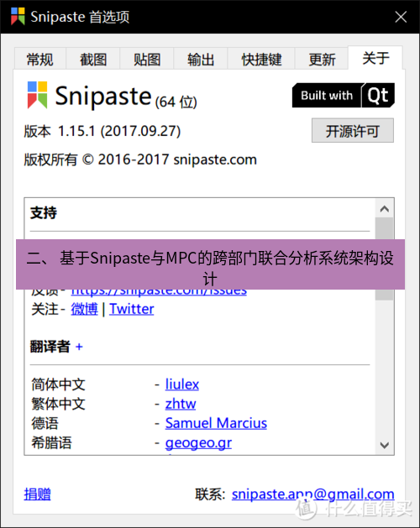Click the 开源许可 button
The width and height of the screenshot is (420, 528).
click(353, 131)
